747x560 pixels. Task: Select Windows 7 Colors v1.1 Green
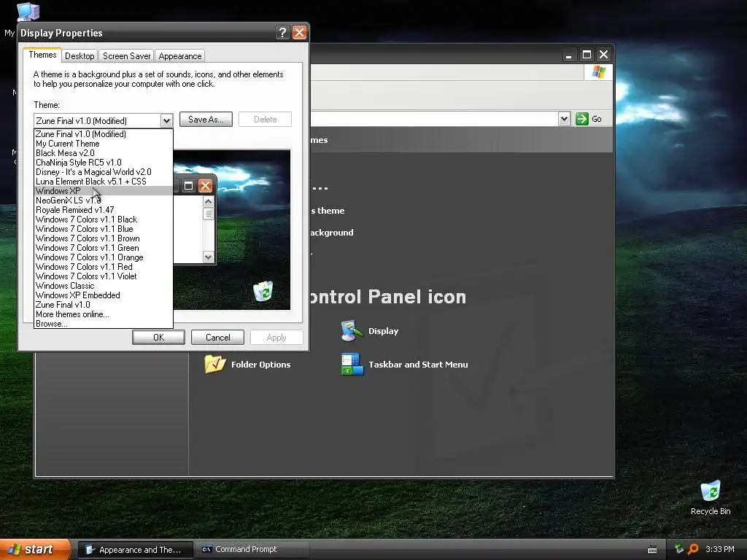tap(104, 248)
